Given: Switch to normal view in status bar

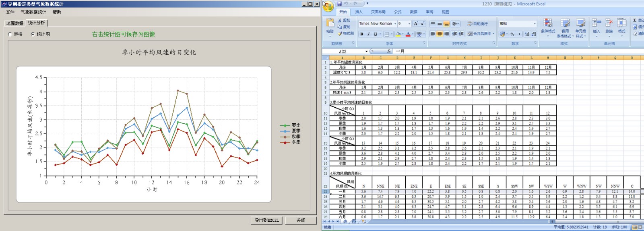Looking at the screenshot, I should [x=635, y=227].
